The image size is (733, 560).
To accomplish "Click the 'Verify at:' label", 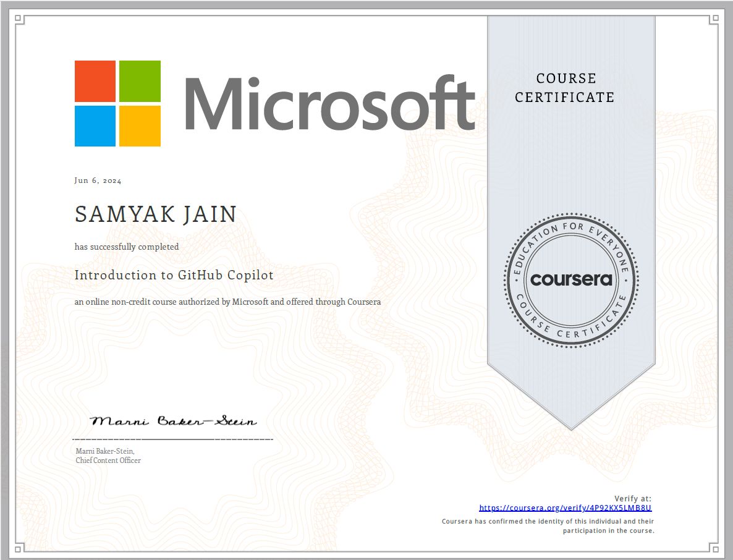I will click(x=632, y=498).
